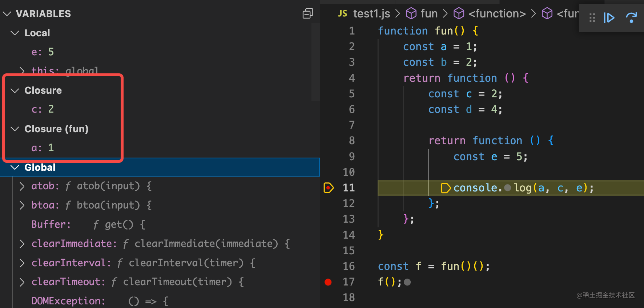
Task: Collapse the Closure (fun) scope
Action: (x=15, y=129)
